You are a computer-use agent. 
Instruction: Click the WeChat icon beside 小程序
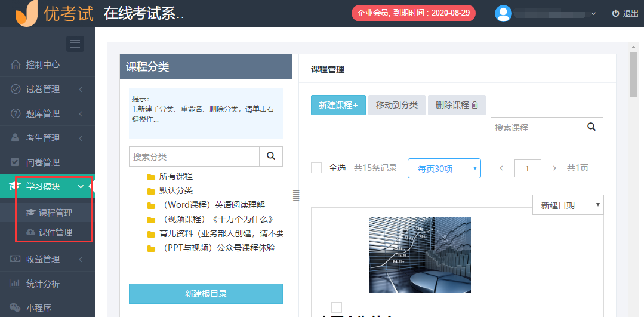click(x=15, y=307)
